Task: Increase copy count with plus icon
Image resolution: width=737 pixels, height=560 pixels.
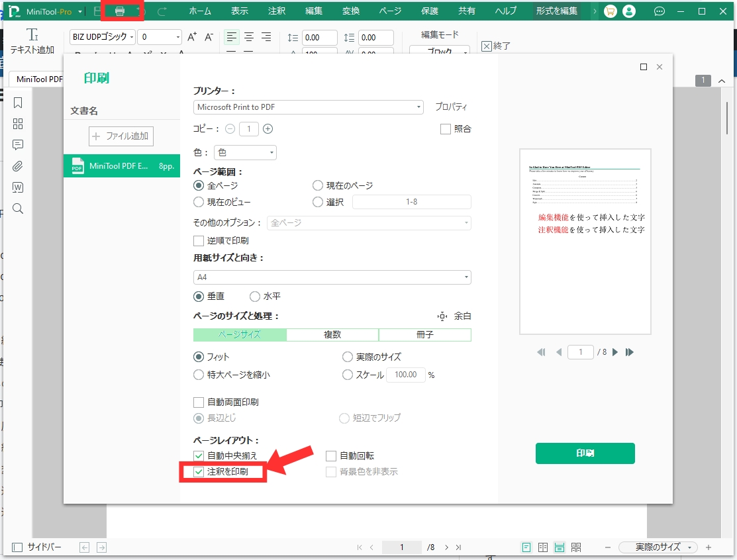Action: click(268, 128)
